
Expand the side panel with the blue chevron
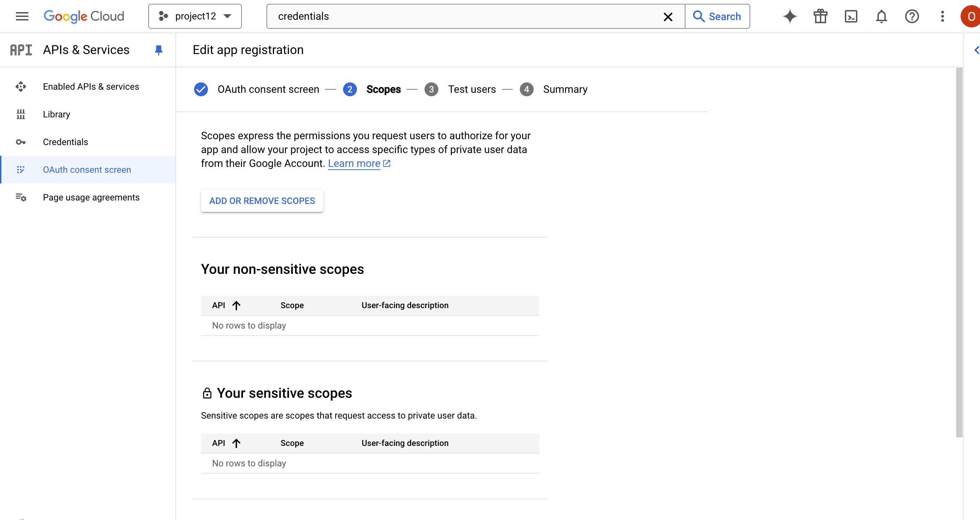click(x=976, y=50)
